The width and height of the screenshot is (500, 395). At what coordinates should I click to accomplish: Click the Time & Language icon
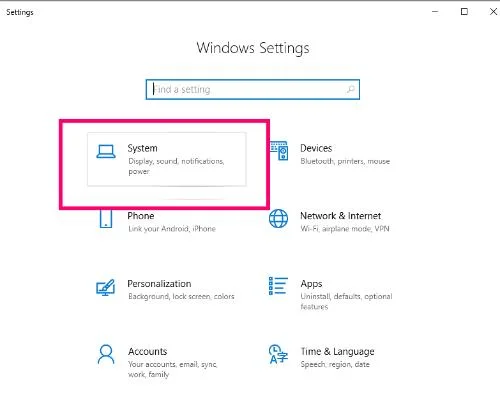pyautogui.click(x=278, y=354)
